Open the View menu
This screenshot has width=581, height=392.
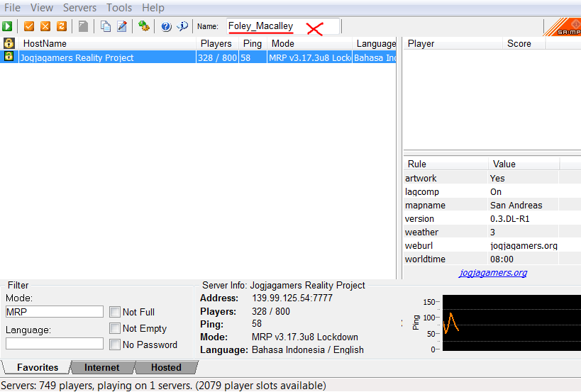tap(41, 7)
